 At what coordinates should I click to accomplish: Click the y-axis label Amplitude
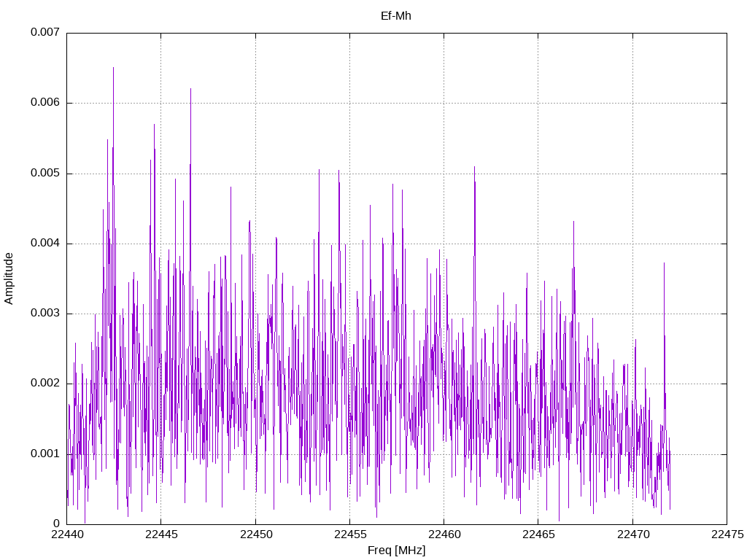pos(9,279)
